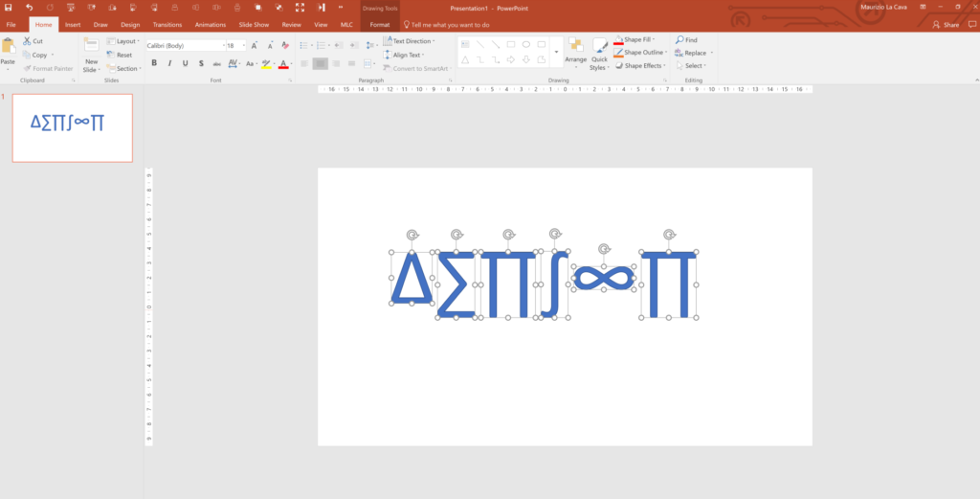Pick the rectangle shape in gallery
980x499 pixels.
(x=511, y=44)
